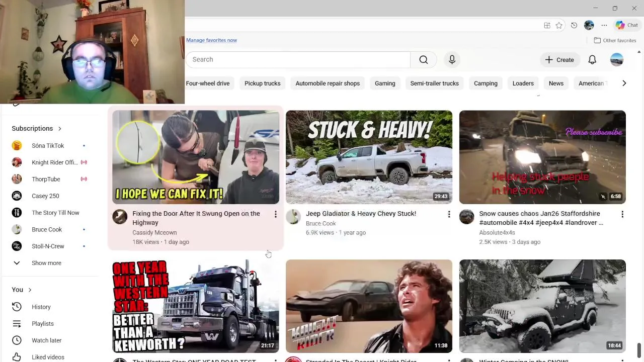Open options menu for Snow causes chaos video
644x362 pixels.
[622, 215]
